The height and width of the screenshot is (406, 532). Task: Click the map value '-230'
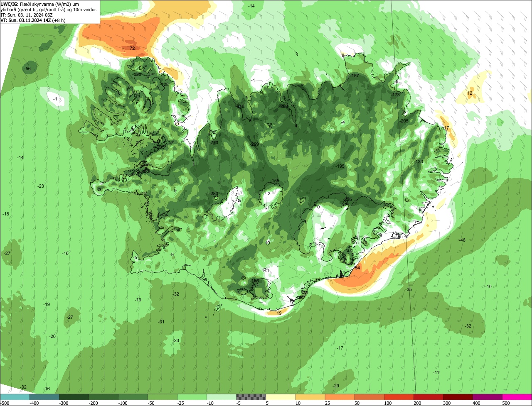pyautogui.click(x=213, y=194)
